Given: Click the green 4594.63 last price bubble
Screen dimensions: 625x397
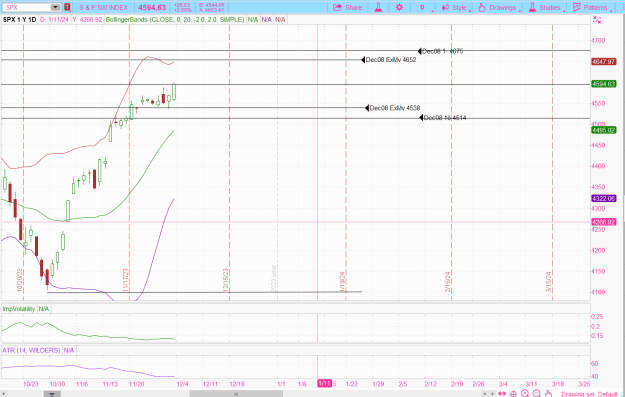Looking at the screenshot, I should pos(603,84).
